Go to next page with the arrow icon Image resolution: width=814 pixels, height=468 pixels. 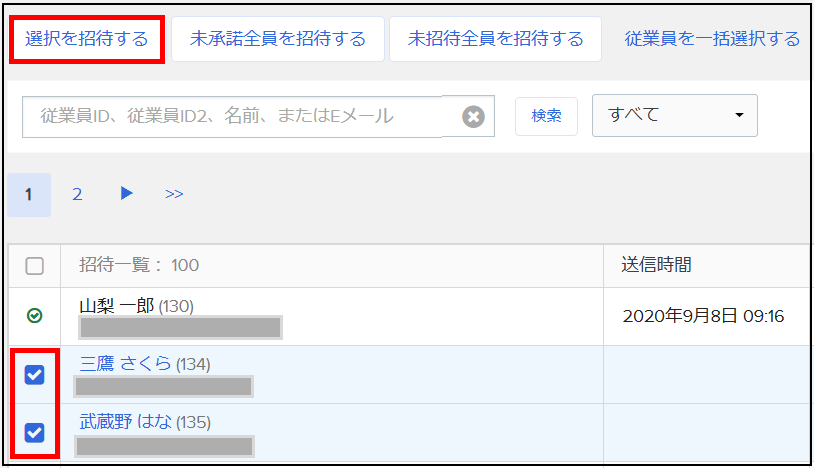click(x=127, y=194)
